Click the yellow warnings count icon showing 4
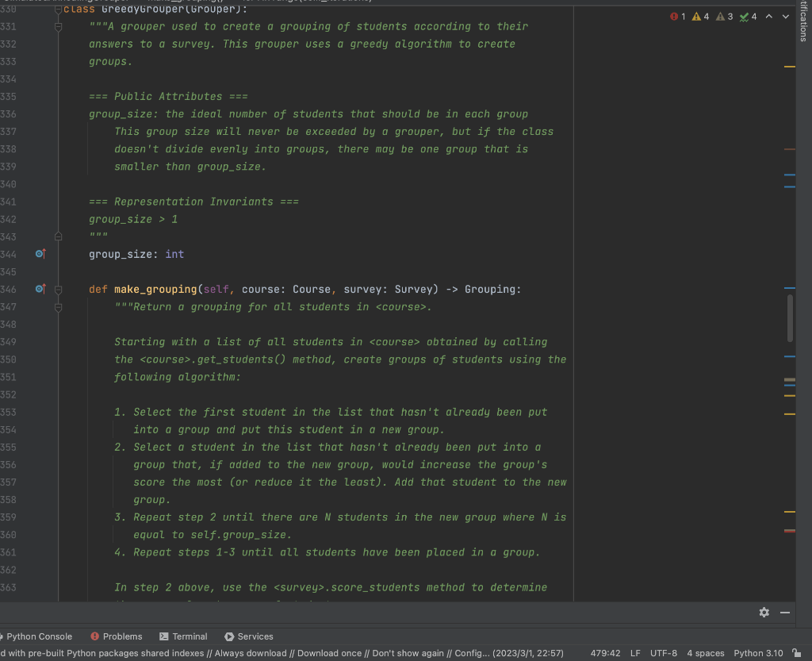 (x=700, y=17)
